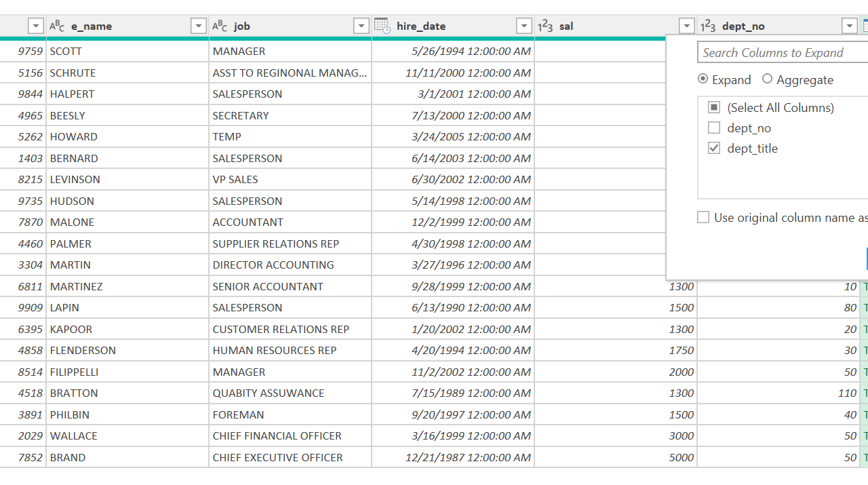Click the BEESLY name cell
868x485 pixels.
pos(127,115)
